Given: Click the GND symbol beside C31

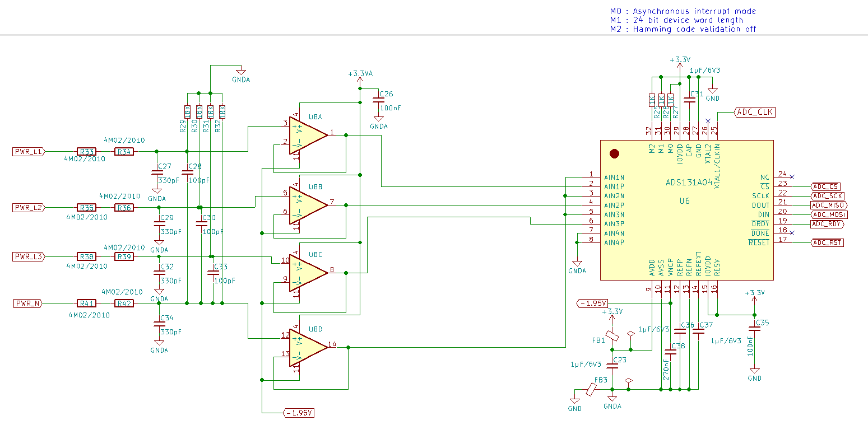Looking at the screenshot, I should point(713,93).
